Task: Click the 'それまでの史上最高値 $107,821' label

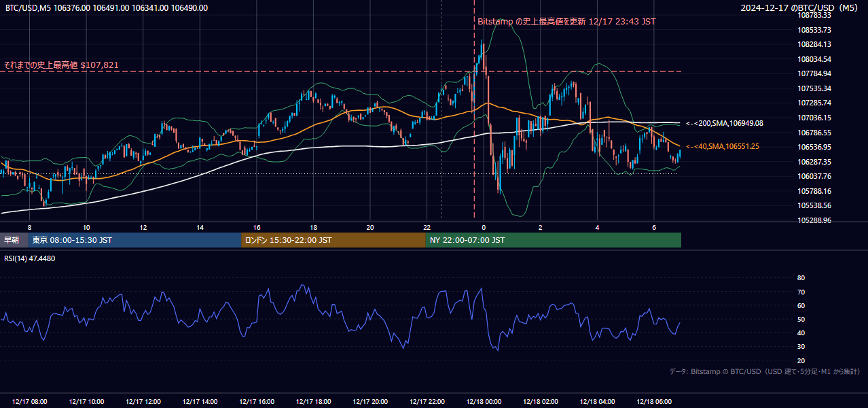Action: coord(61,65)
